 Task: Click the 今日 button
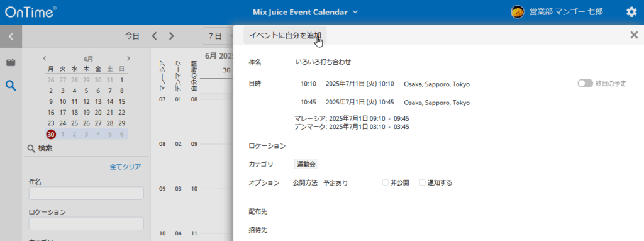tap(132, 36)
